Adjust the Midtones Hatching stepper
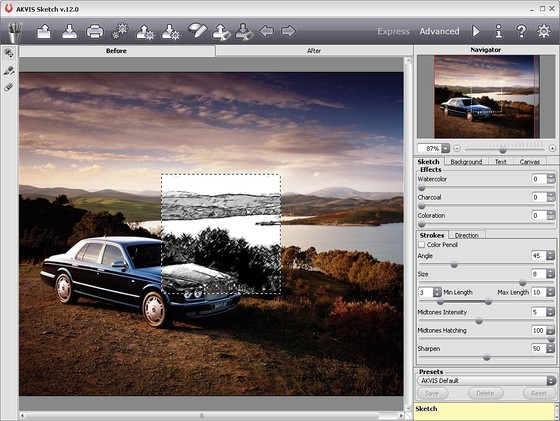560x421 pixels. 551,330
